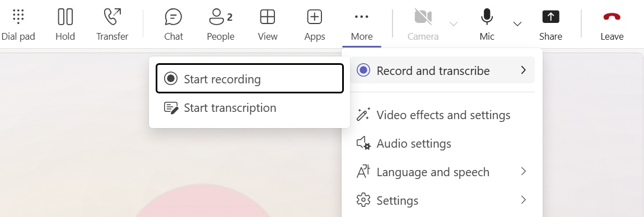
Task: Open the Apps panel
Action: [315, 25]
